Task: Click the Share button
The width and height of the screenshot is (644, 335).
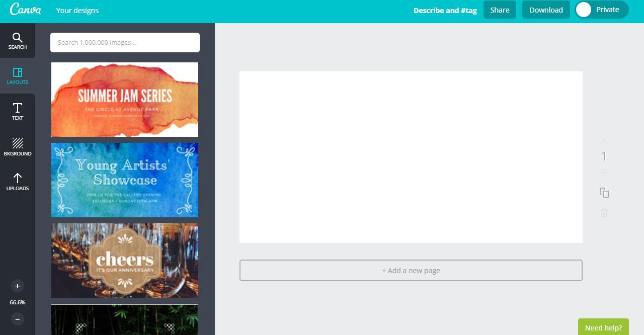Action: point(500,10)
